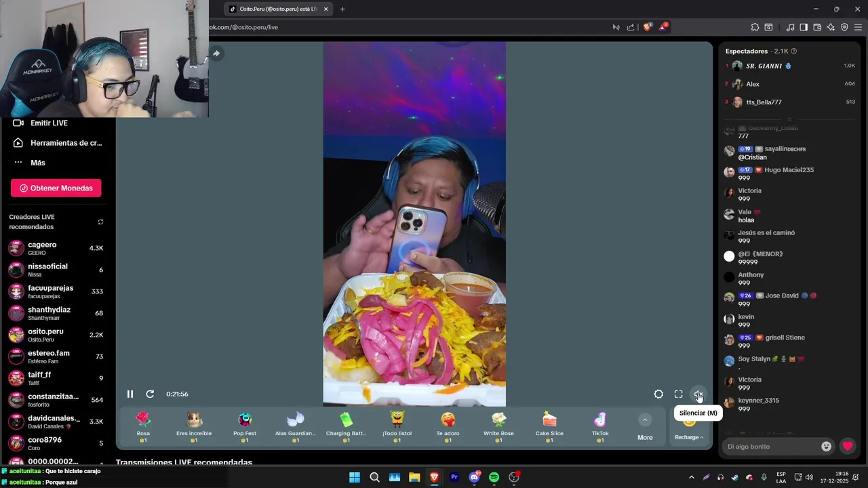Click the browser address bar URL
The width and height of the screenshot is (868, 488).
point(243,27)
